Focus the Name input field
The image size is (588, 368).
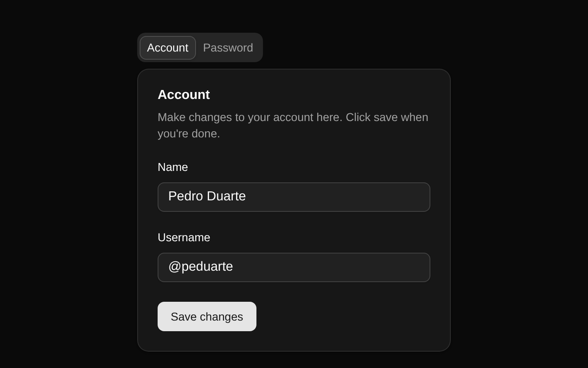[x=294, y=197]
